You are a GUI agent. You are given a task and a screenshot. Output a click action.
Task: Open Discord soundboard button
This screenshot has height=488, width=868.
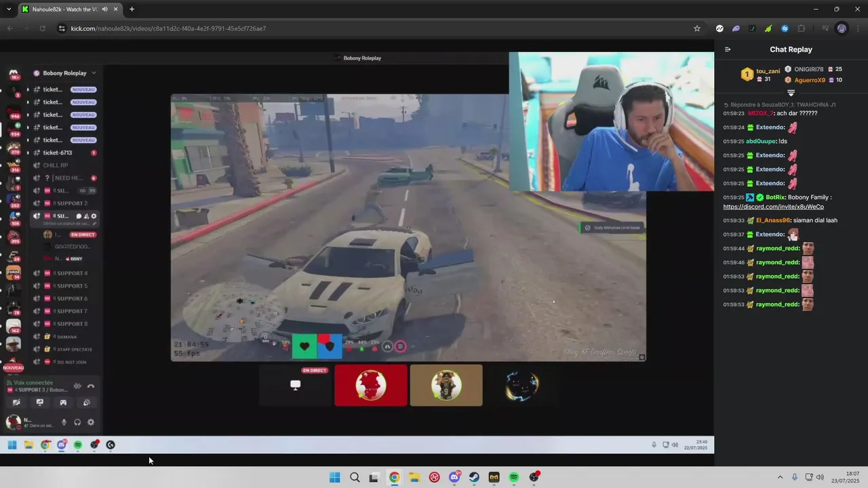point(87,403)
